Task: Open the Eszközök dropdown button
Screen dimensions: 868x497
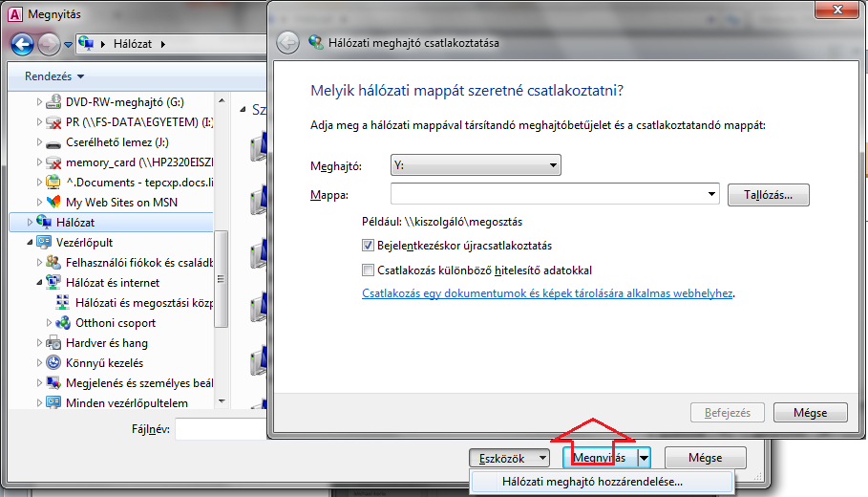Action: tap(509, 458)
